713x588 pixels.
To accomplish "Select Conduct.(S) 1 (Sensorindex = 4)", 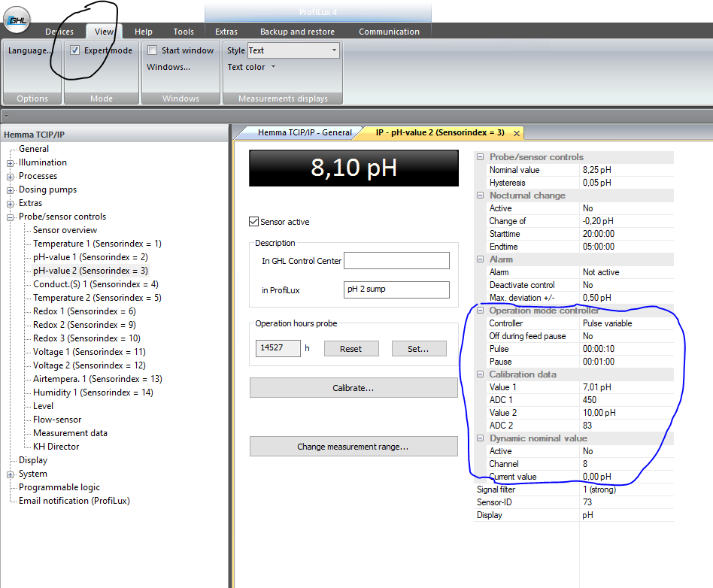I will (96, 284).
